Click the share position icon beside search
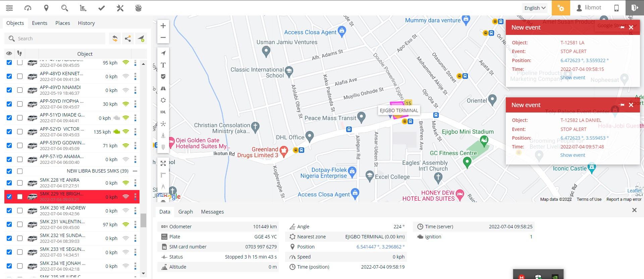Image resolution: width=644 pixels, height=279 pixels. pos(128,39)
